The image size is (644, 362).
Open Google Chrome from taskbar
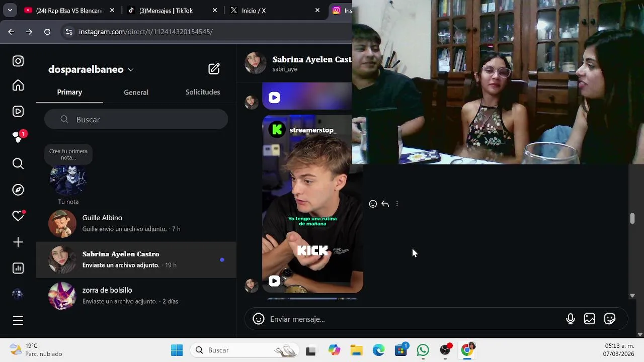coord(467,350)
